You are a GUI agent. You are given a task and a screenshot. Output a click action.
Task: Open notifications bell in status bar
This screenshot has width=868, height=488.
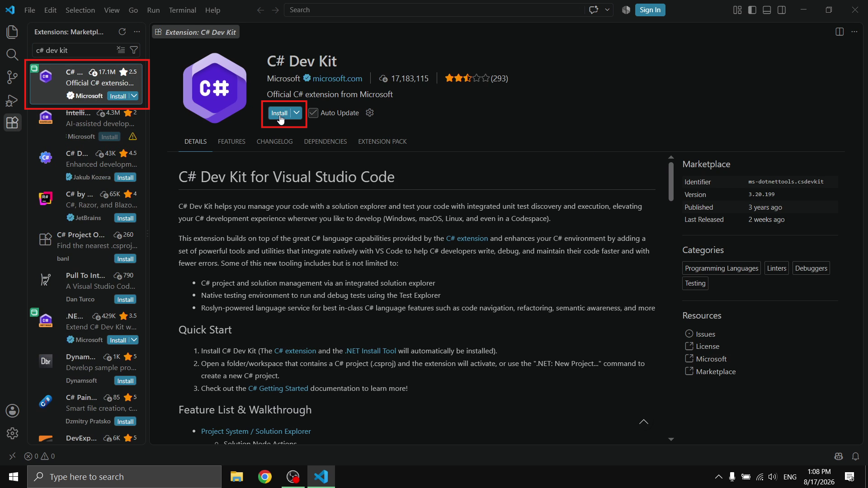pyautogui.click(x=855, y=456)
